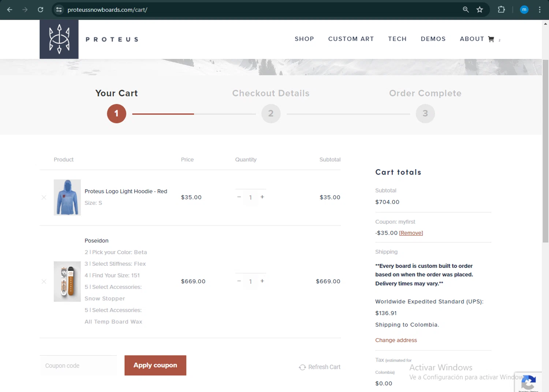Click the Cart totals heading

[398, 172]
